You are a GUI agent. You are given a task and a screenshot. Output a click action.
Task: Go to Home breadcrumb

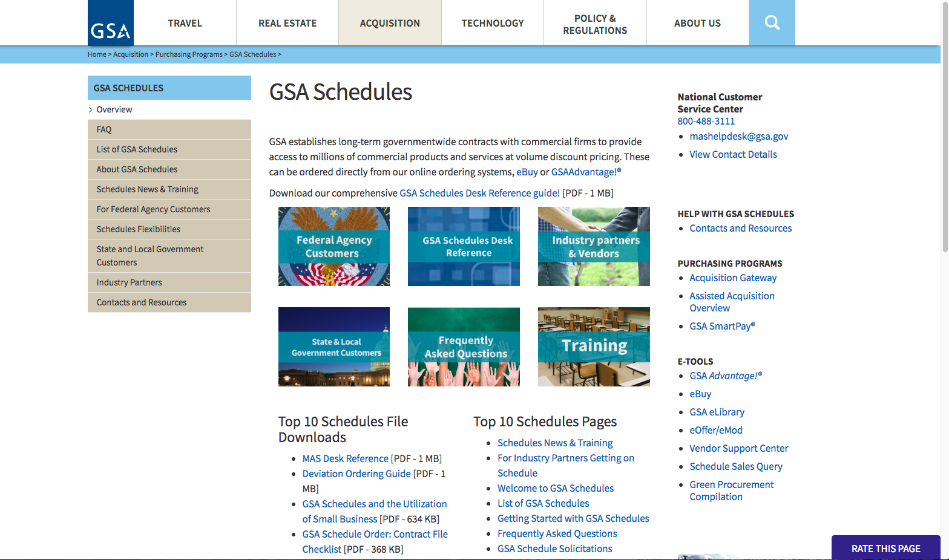97,54
